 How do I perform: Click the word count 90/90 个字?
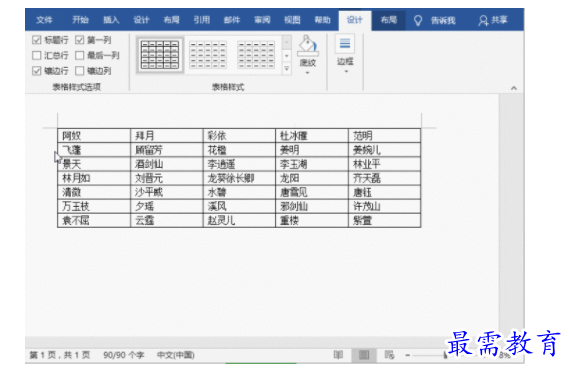point(124,355)
